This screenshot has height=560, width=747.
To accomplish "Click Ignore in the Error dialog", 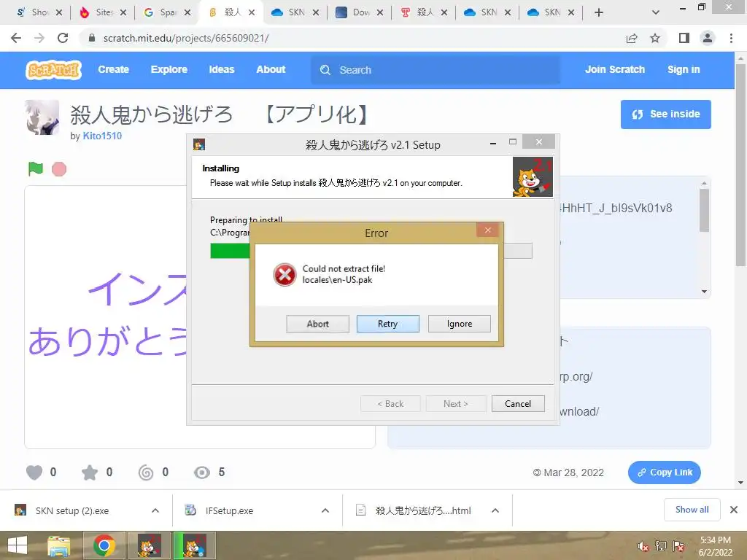I will [460, 324].
